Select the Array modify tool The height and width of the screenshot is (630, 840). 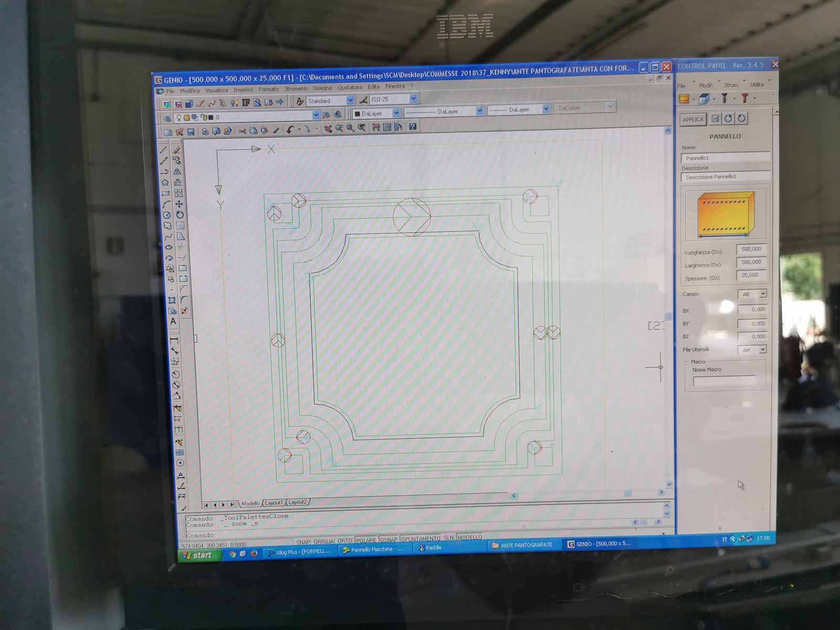click(x=178, y=193)
